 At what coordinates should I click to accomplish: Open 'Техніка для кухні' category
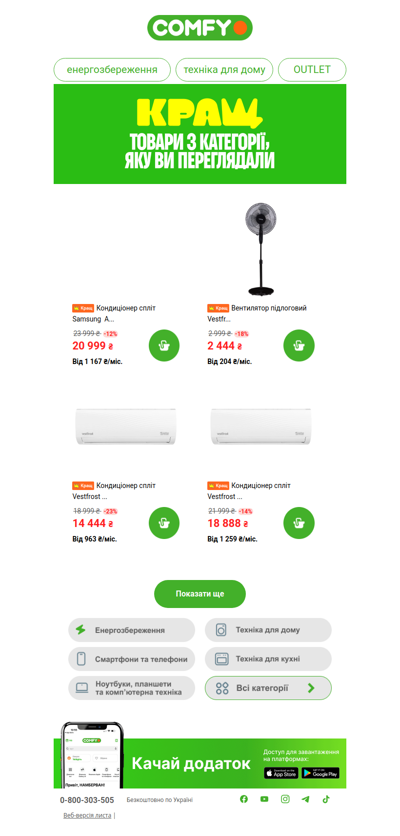coord(268,659)
